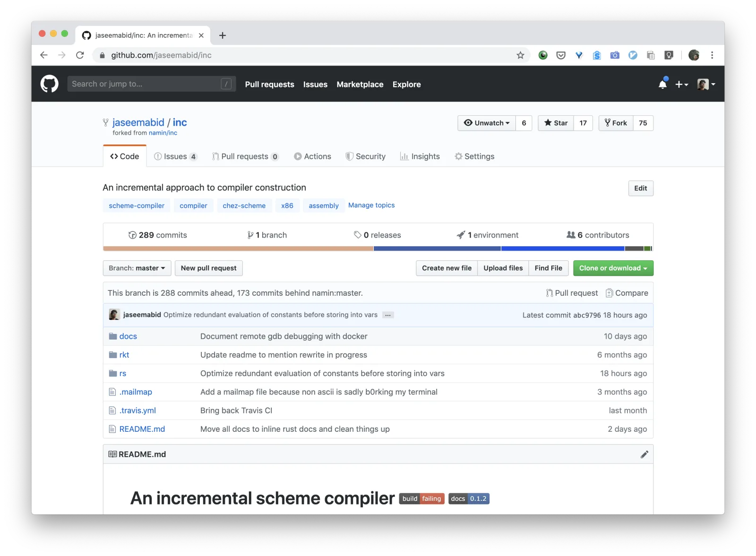756x556 pixels.
Task: Edit the README with the pencil icon
Action: click(x=644, y=454)
